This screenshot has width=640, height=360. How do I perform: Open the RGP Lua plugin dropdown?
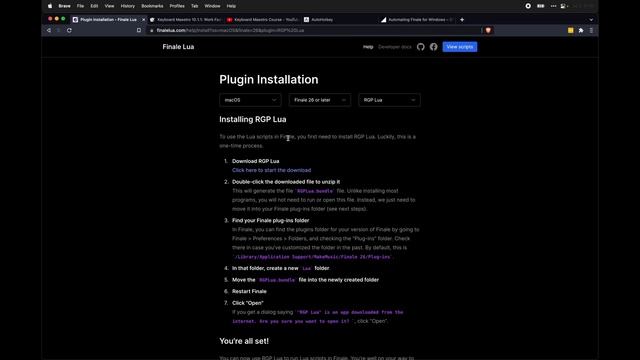[389, 100]
